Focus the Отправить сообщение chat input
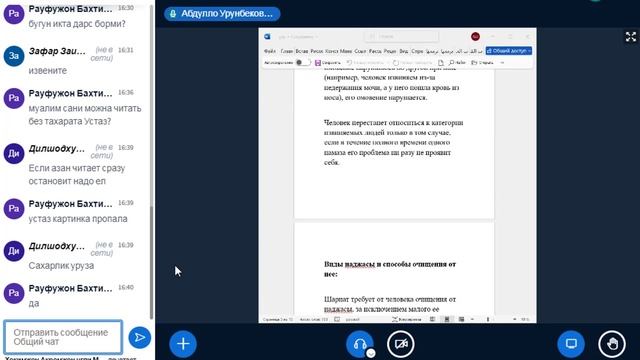The width and height of the screenshot is (640, 360). coord(63,337)
